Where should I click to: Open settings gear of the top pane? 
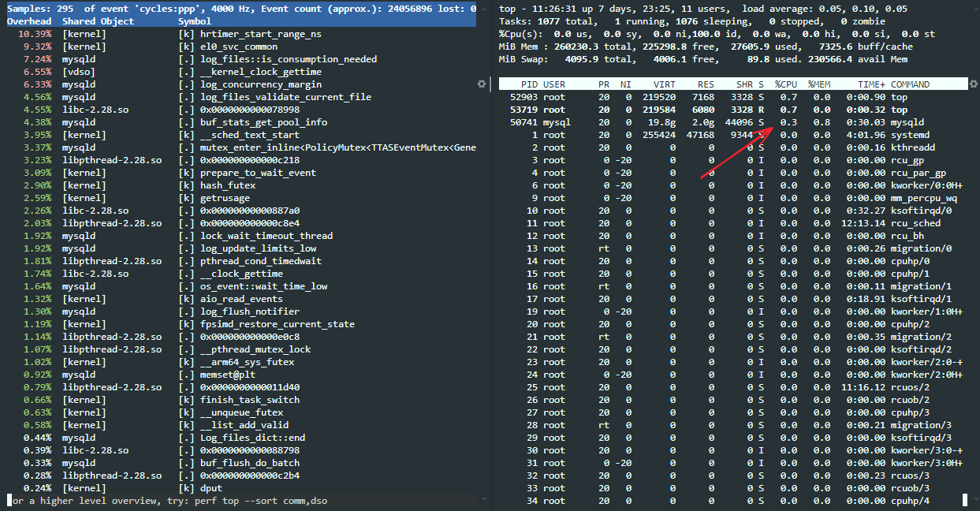973,84
